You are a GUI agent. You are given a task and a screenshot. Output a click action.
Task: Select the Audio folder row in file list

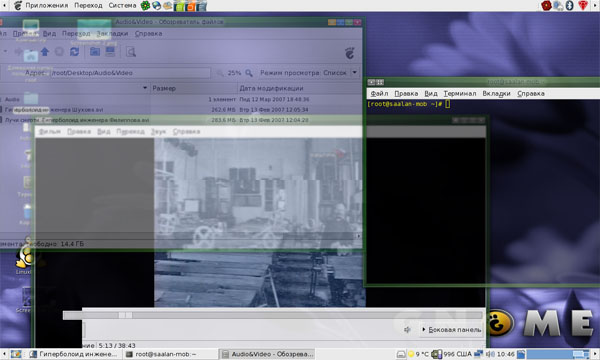(181, 99)
